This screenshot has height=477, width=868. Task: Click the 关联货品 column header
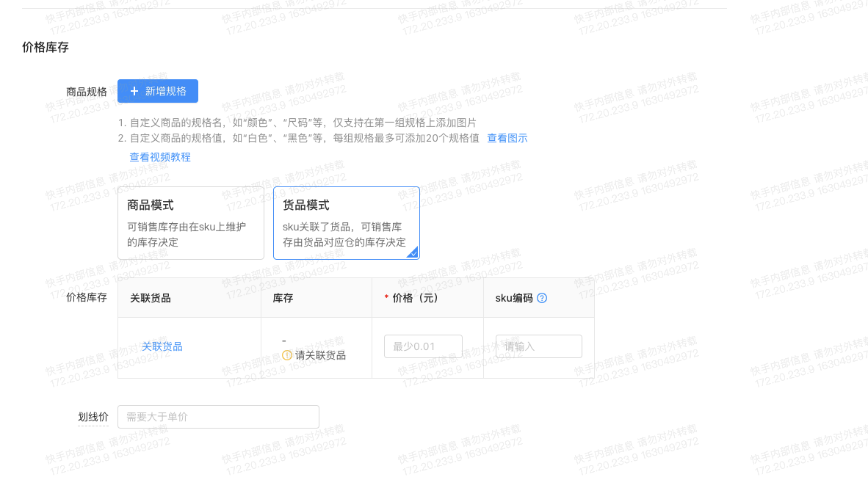[x=151, y=298]
